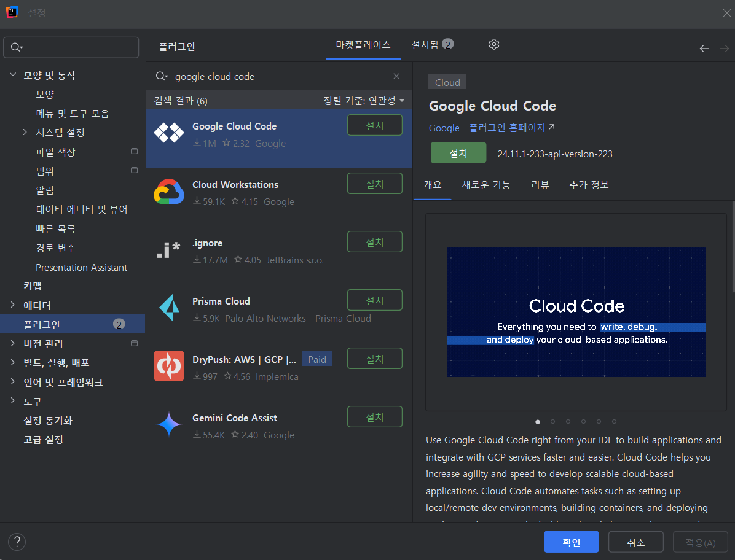Navigate forward with the right arrow
735x560 pixels.
(724, 49)
